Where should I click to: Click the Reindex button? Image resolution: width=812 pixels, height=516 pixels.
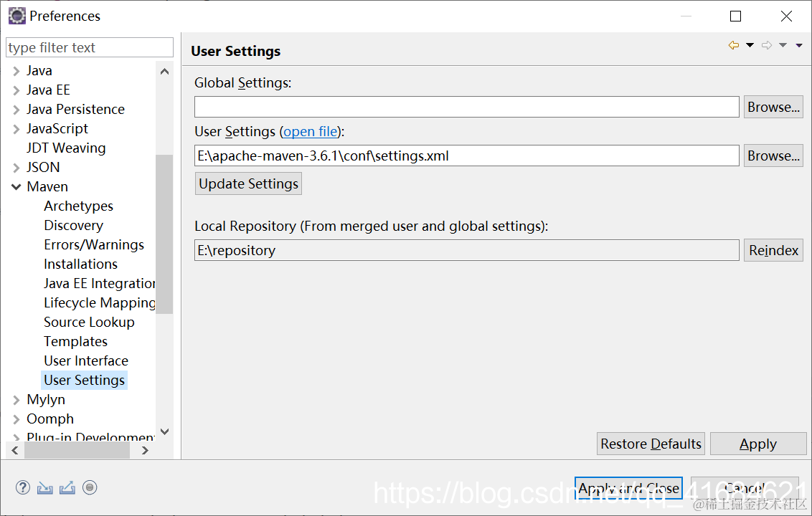pyautogui.click(x=773, y=251)
